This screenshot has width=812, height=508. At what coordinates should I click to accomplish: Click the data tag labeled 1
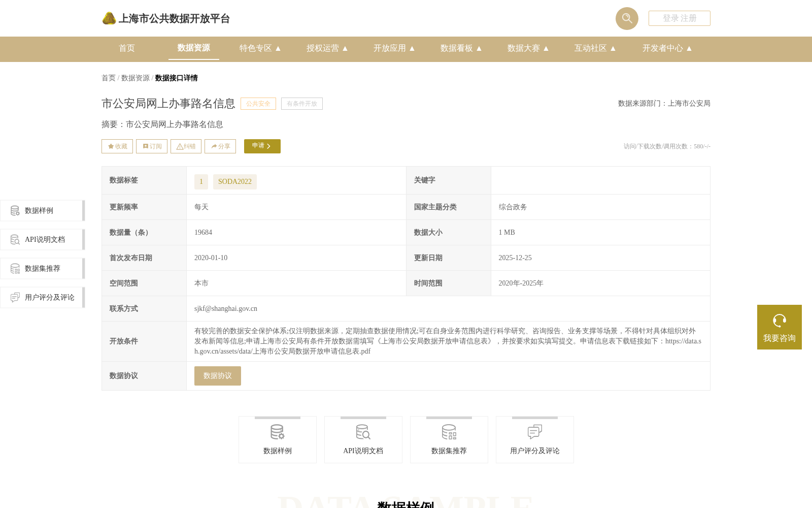201,182
